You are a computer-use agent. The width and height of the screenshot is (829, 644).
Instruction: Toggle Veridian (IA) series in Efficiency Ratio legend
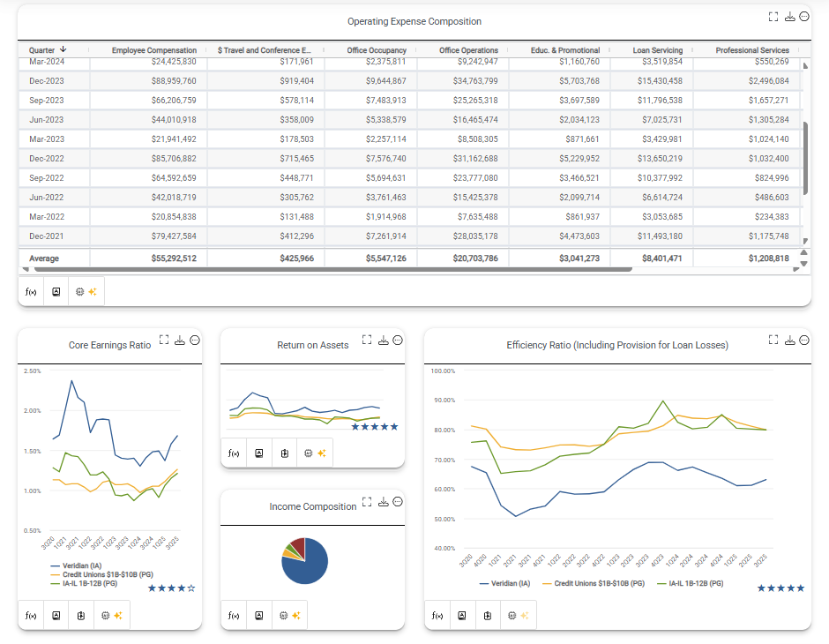[505, 584]
